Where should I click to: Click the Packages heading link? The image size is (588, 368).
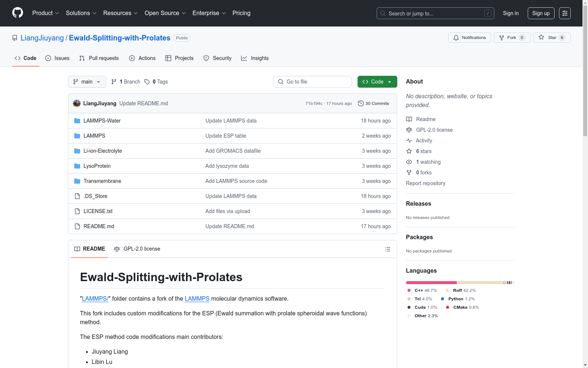point(419,237)
